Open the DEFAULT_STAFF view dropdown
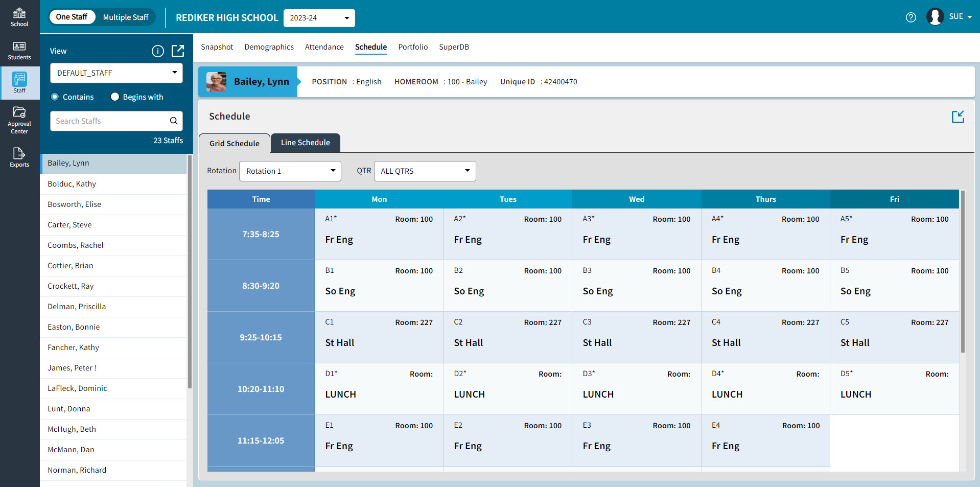Image resolution: width=980 pixels, height=487 pixels. click(116, 73)
